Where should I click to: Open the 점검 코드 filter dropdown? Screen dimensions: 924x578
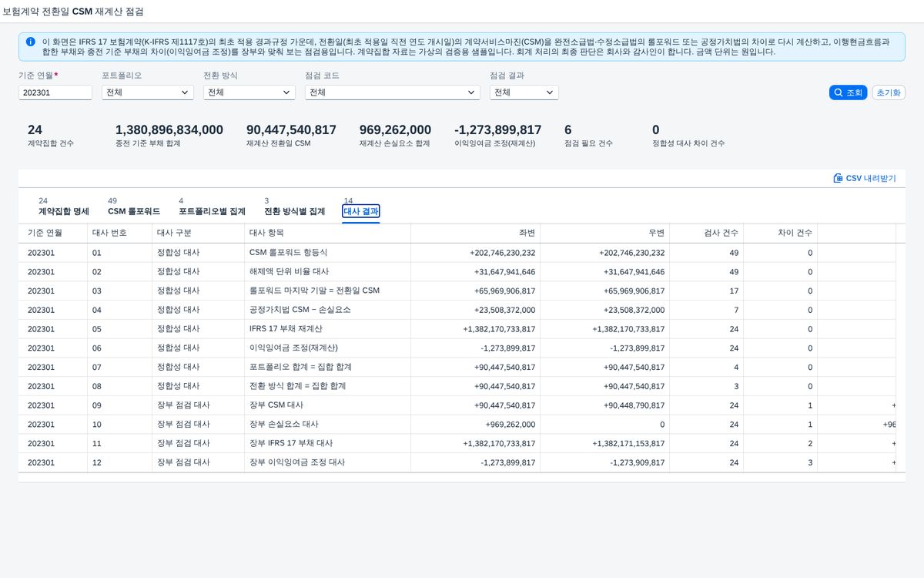[393, 92]
